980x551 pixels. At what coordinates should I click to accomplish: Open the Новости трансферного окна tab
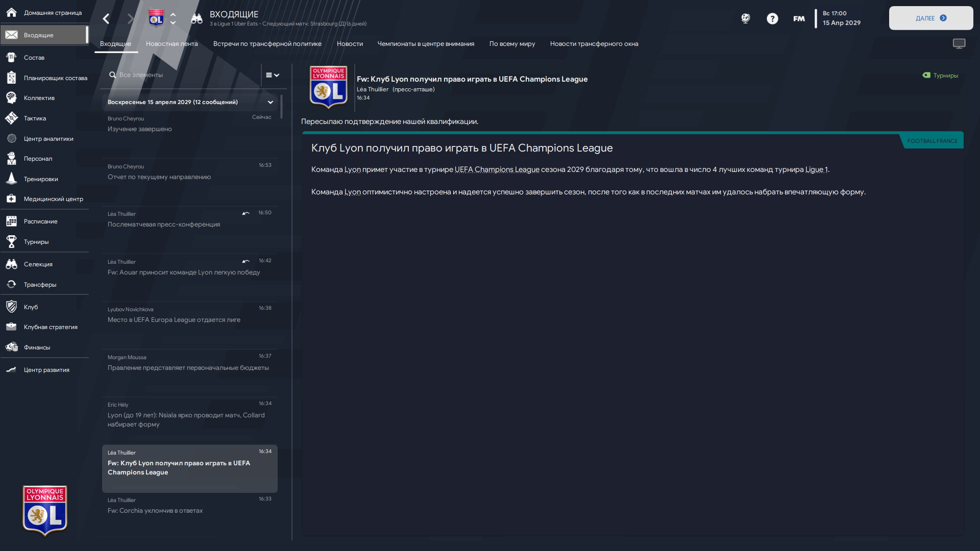click(594, 44)
